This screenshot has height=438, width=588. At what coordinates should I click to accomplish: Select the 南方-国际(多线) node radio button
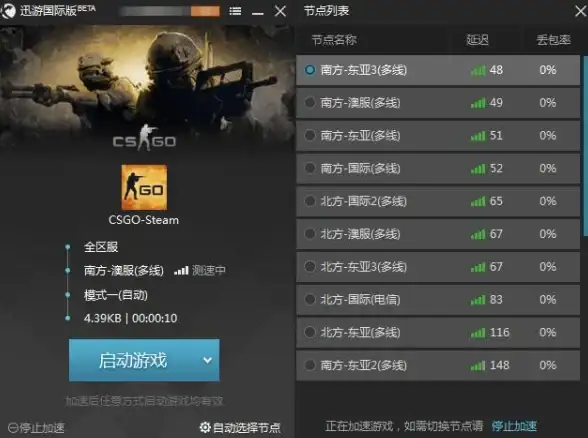pyautogui.click(x=310, y=168)
